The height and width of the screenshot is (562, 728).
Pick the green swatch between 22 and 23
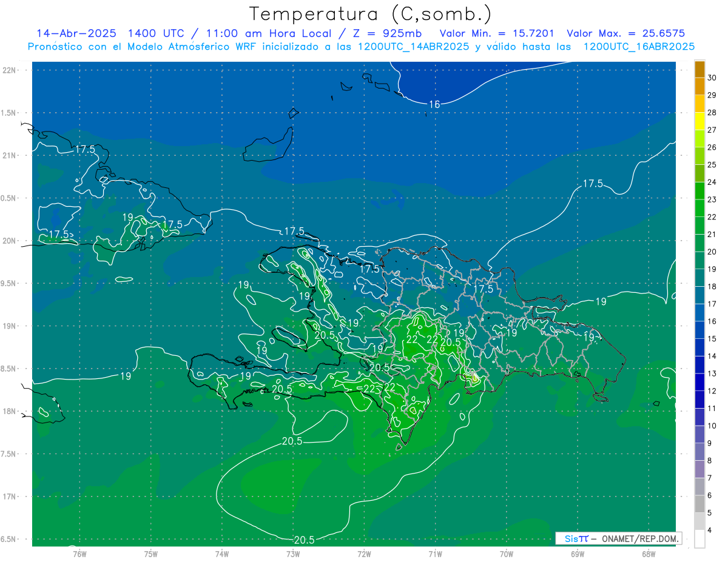[x=699, y=208]
